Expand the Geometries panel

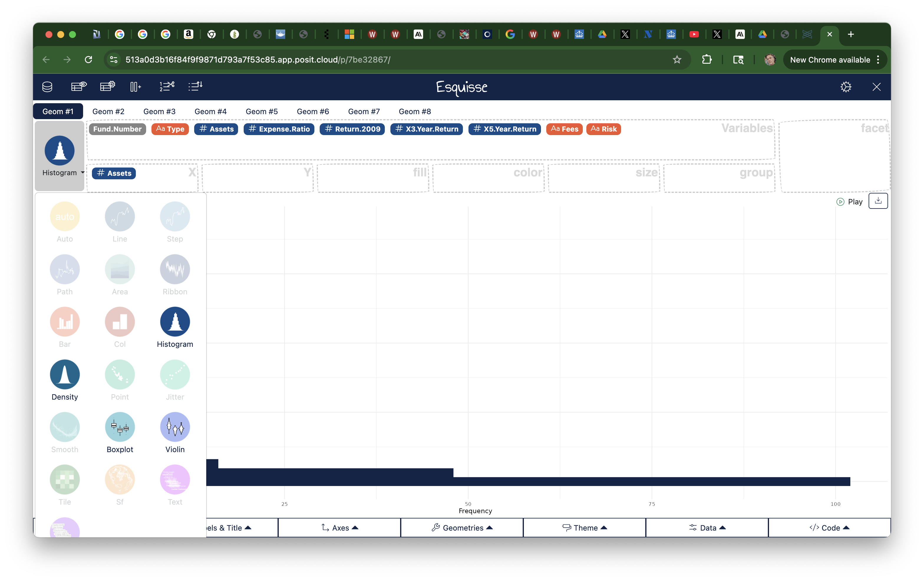click(x=462, y=528)
